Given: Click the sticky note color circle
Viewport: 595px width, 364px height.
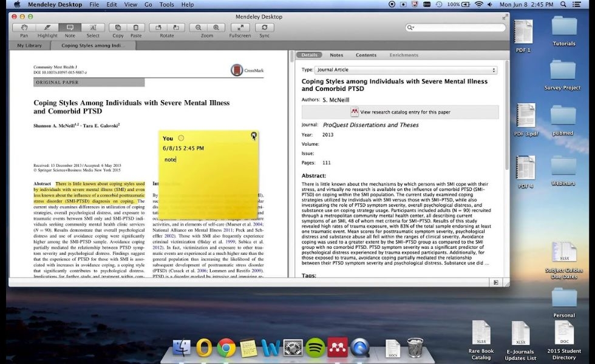Looking at the screenshot, I should click(181, 138).
